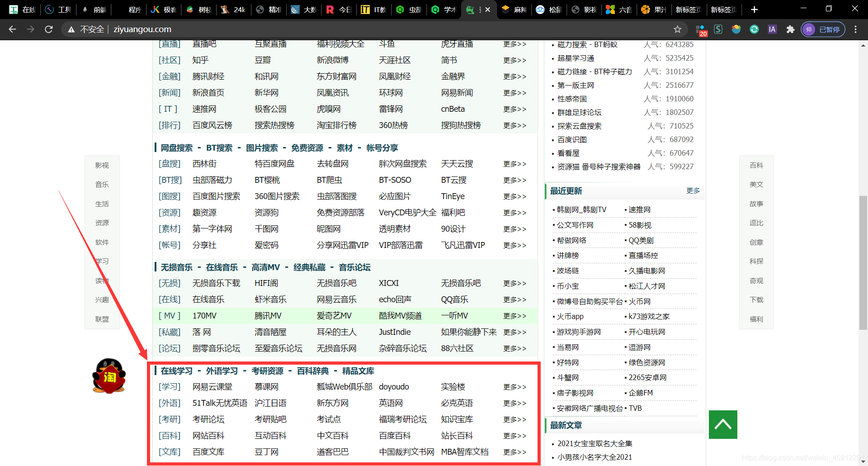This screenshot has width=868, height=466.
Task: Switch to the 今日 tab with R icon
Action: point(339,10)
